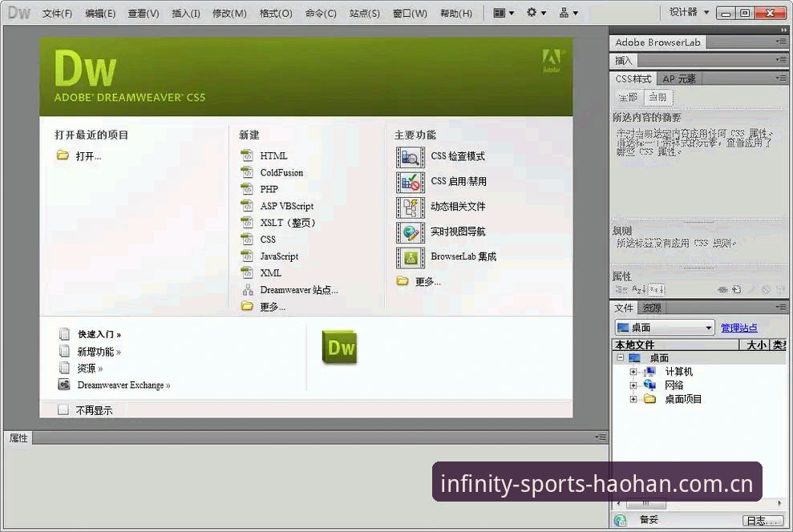Viewport: 793px width, 532px height.
Task: Expand the 计算机 tree node
Action: [633, 372]
